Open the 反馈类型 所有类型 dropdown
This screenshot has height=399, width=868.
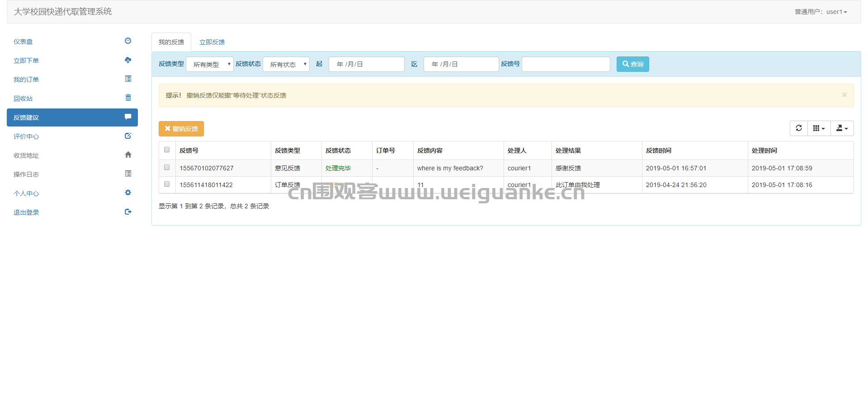(x=210, y=64)
